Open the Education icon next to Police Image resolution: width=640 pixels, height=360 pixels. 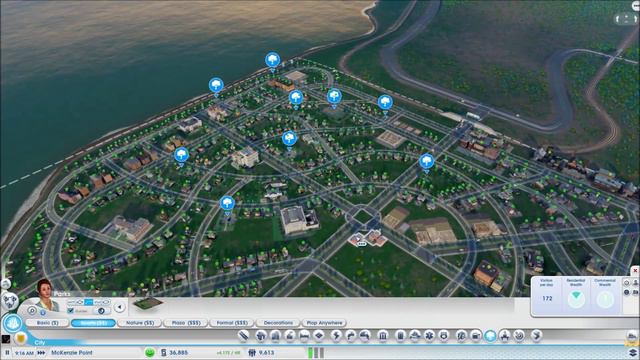(461, 336)
